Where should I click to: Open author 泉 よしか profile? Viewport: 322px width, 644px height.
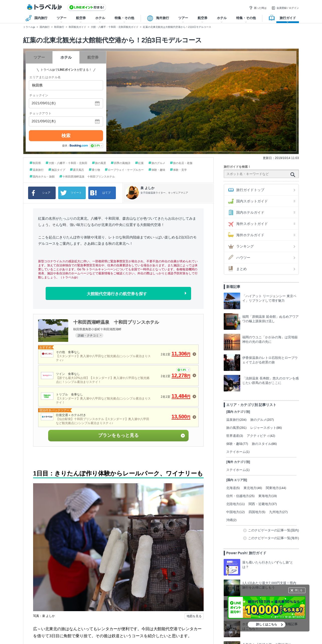tap(168, 193)
